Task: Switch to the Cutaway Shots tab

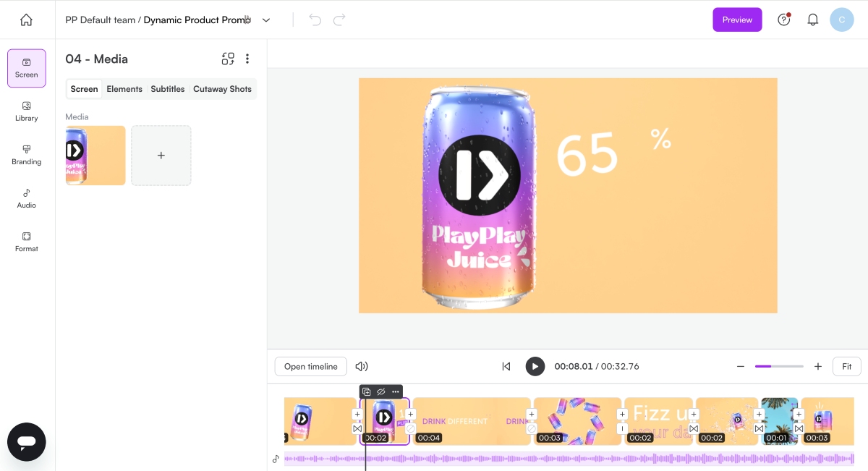Action: point(222,89)
